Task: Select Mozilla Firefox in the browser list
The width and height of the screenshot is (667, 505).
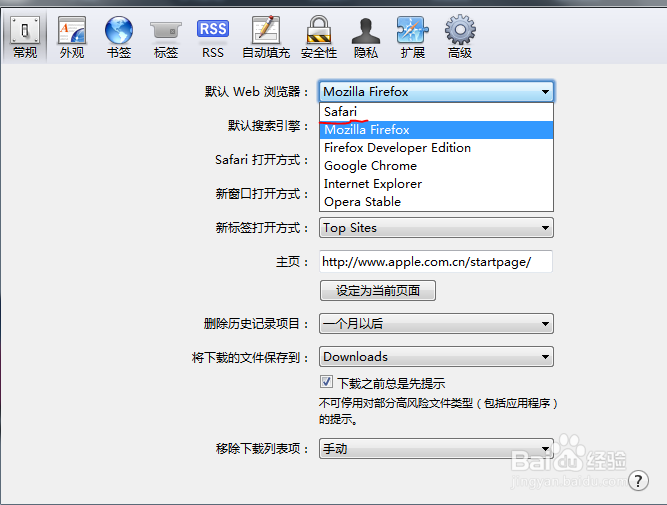Action: (436, 130)
